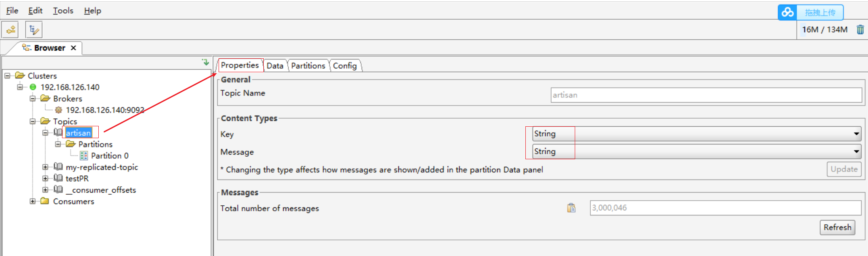868x256 pixels.
Task: Collapse the artisan topic node
Action: point(45,133)
